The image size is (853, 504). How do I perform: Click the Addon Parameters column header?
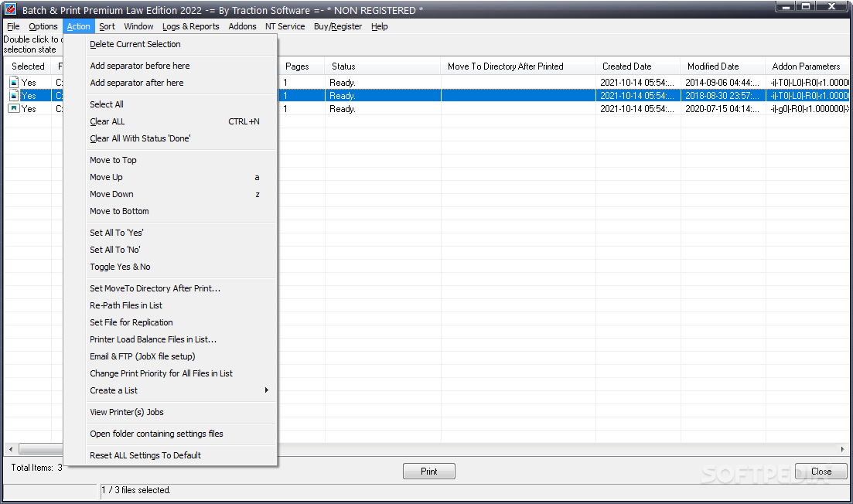click(x=807, y=66)
